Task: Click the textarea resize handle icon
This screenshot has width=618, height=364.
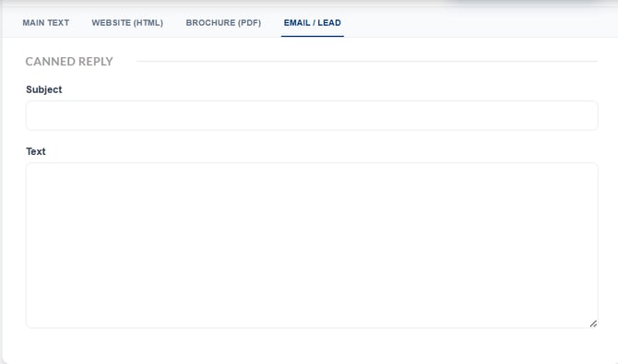Action: click(593, 323)
